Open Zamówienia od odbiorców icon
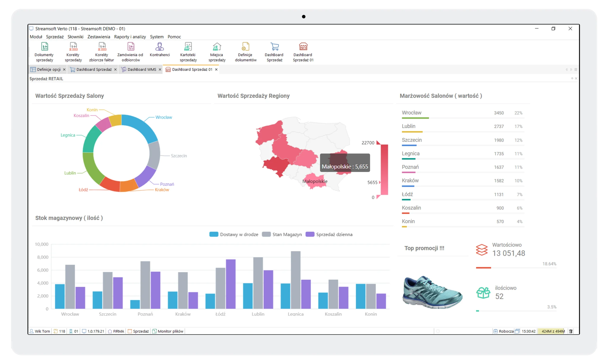The image size is (607, 364). pos(130,52)
